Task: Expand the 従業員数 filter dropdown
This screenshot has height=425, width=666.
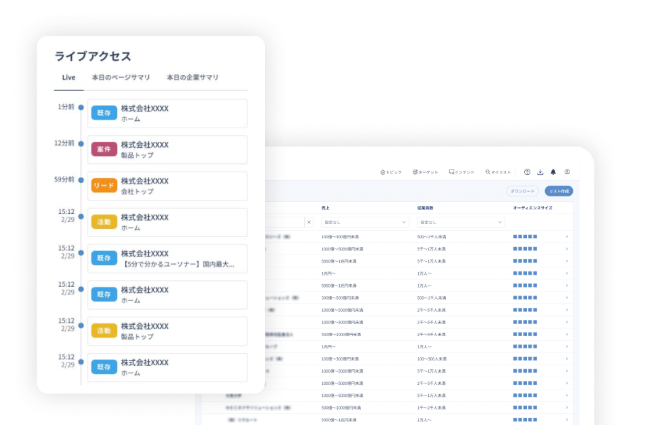Action: 461,222
